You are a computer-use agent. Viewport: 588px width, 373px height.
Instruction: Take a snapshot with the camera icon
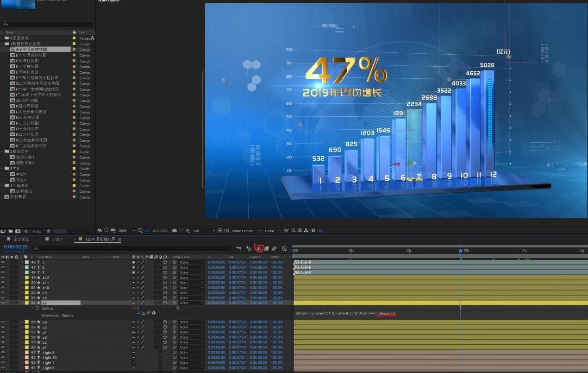(x=175, y=230)
